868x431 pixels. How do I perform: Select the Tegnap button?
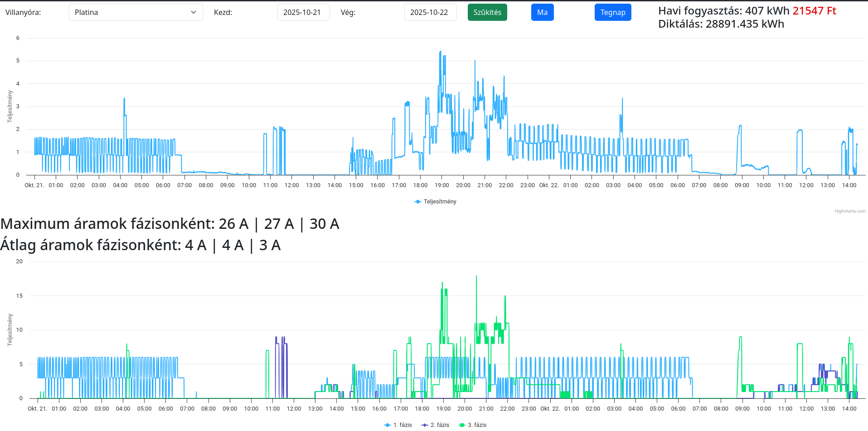click(612, 12)
